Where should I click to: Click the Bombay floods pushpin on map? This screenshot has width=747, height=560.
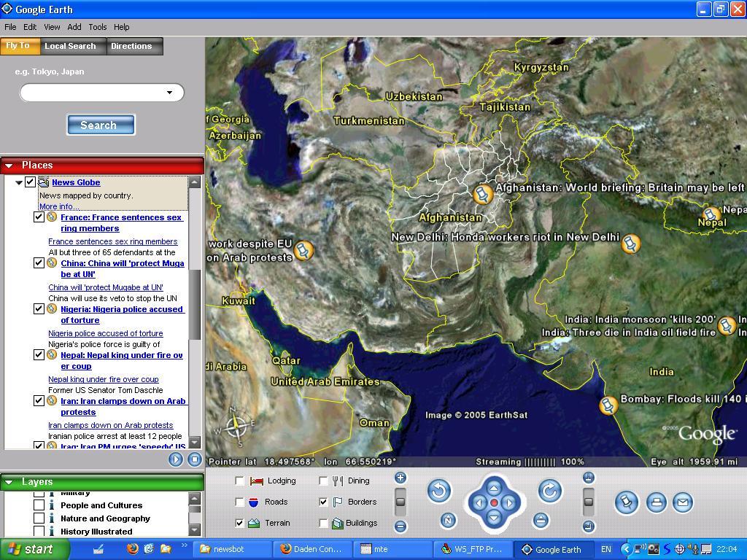pos(608,405)
